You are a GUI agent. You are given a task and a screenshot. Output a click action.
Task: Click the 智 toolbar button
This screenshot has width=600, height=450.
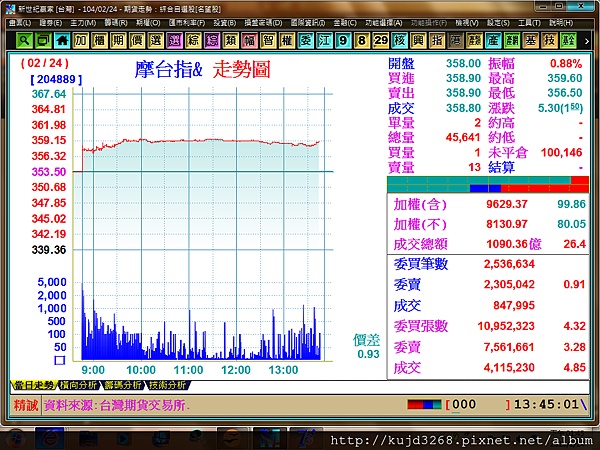(x=268, y=40)
